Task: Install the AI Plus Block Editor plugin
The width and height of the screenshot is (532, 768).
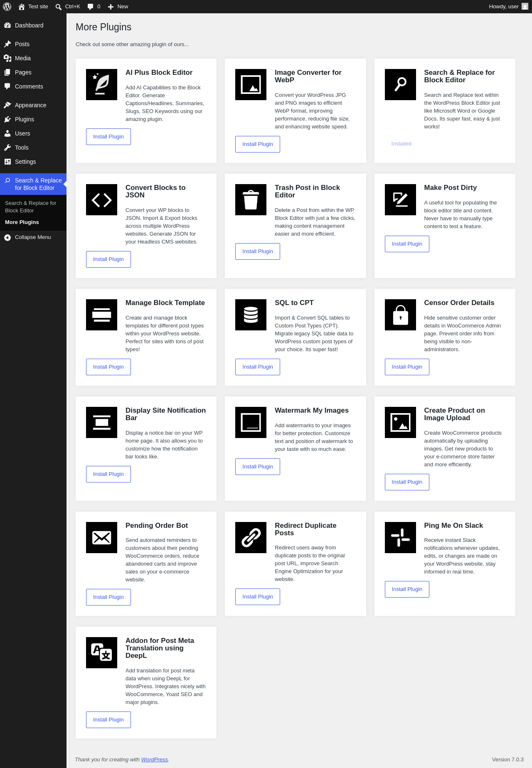Action: 108,137
